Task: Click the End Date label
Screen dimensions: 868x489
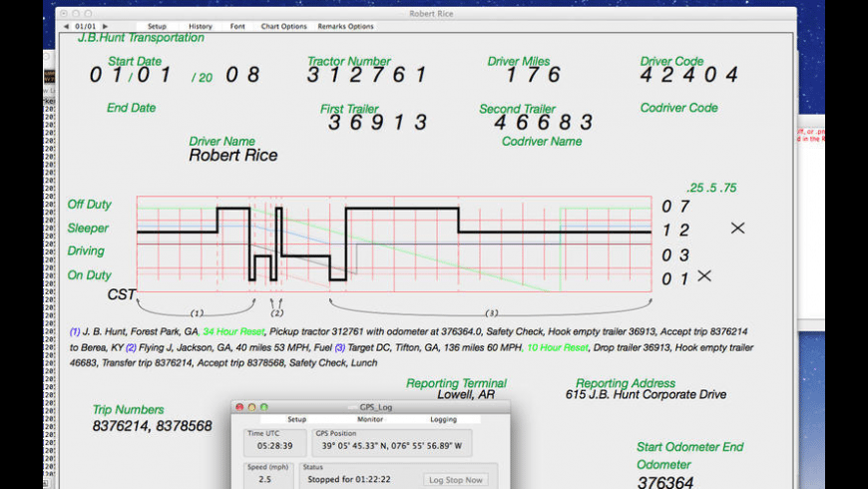Action: [131, 108]
